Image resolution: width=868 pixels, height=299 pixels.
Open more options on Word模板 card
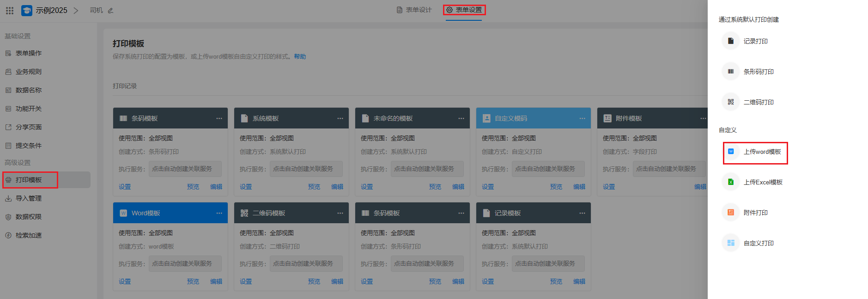pyautogui.click(x=219, y=213)
